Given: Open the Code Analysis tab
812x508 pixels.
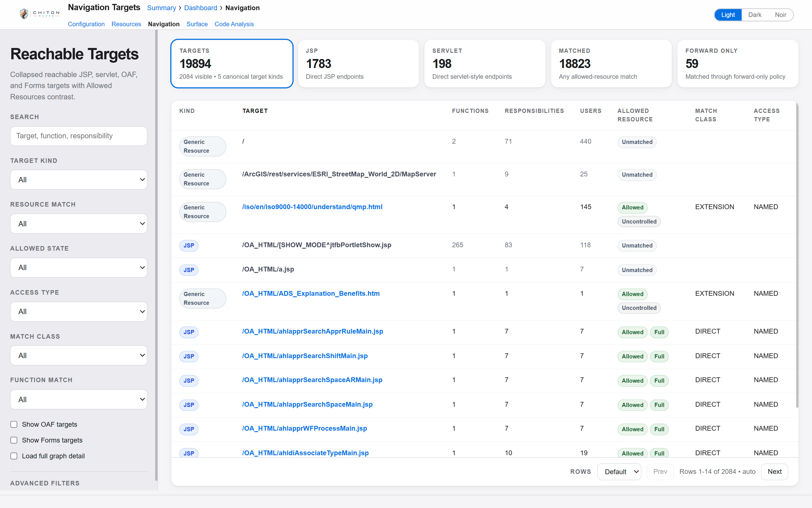Looking at the screenshot, I should [234, 24].
